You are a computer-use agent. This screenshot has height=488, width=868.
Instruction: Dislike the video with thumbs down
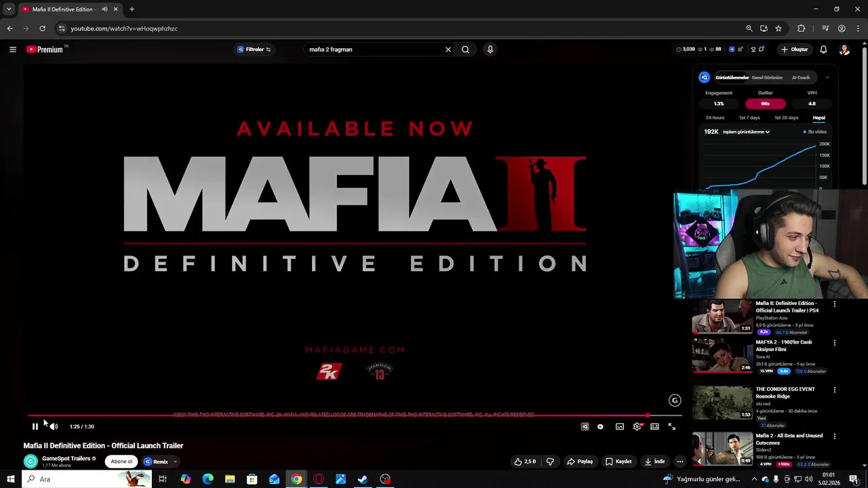coord(550,462)
